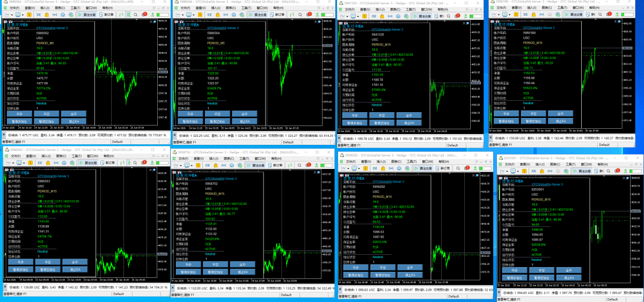Click 停止EA button in account 5958292 panel
This screenshot has width=644, height=302.
pos(410,274)
